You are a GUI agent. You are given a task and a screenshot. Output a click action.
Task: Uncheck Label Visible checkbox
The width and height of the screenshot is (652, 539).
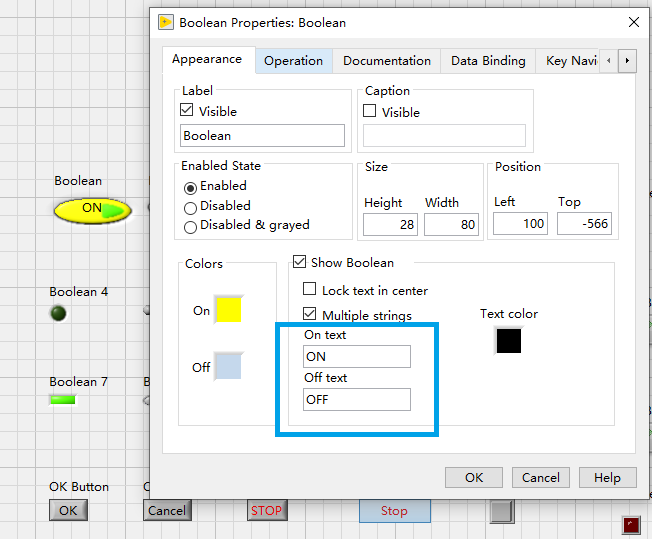187,110
